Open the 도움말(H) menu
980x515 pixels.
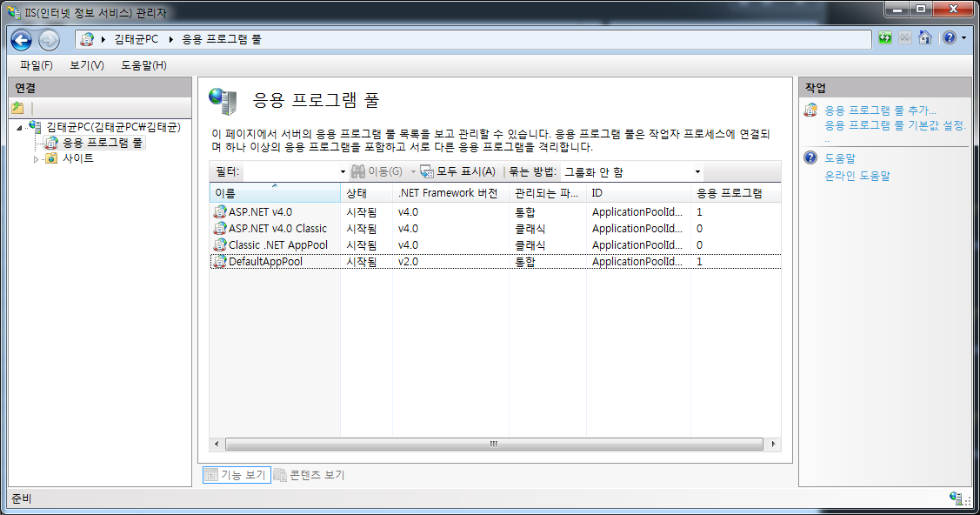143,65
